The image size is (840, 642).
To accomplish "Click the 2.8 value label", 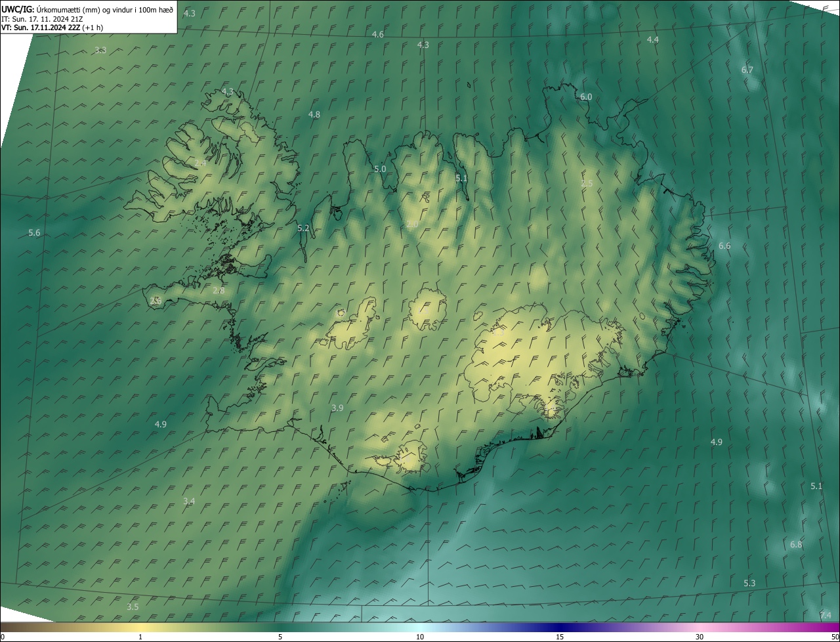I will pyautogui.click(x=219, y=291).
